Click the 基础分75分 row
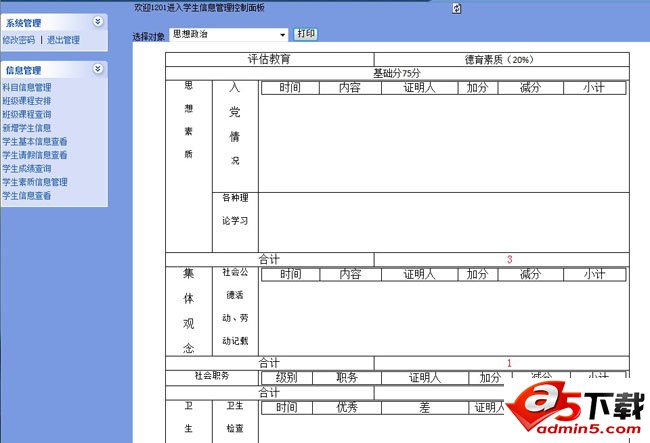Screen dimensions: 650x443 (x=397, y=73)
